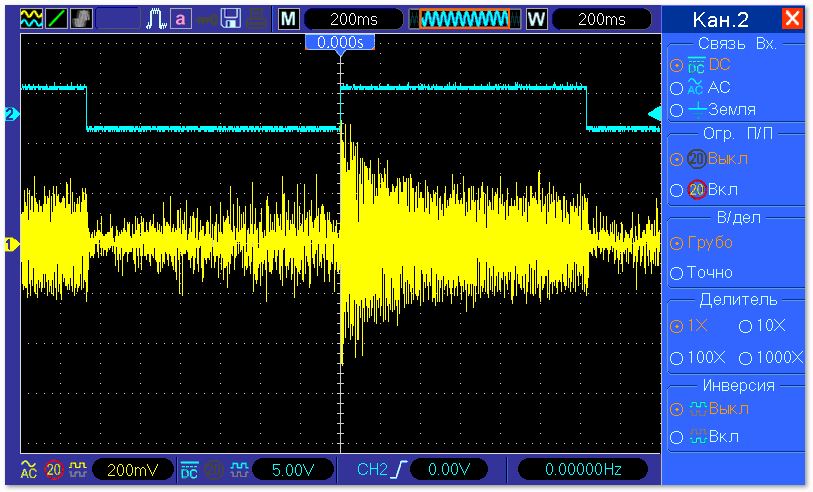Screen dimensions: 813x492
Task: Select AC input coupling
Action: point(677,87)
